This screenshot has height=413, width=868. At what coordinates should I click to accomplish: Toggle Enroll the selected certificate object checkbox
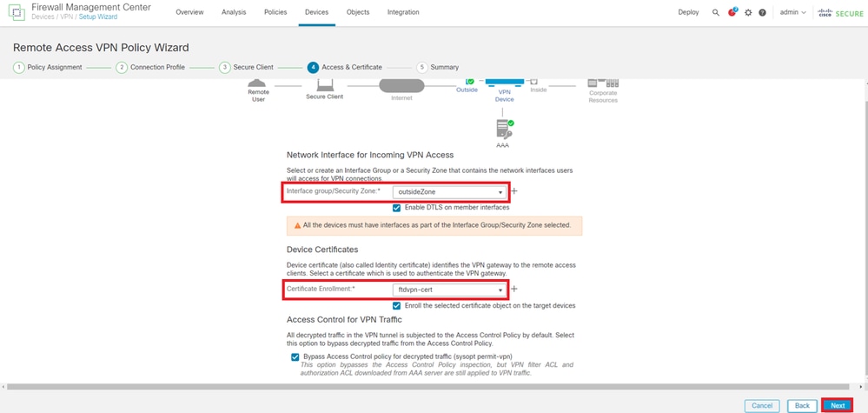tap(396, 305)
